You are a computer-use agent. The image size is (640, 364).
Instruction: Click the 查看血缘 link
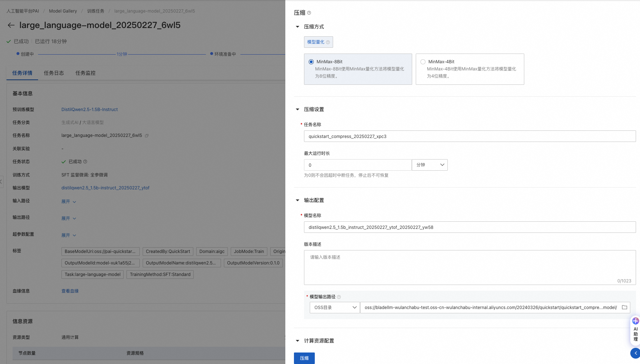pyautogui.click(x=70, y=291)
